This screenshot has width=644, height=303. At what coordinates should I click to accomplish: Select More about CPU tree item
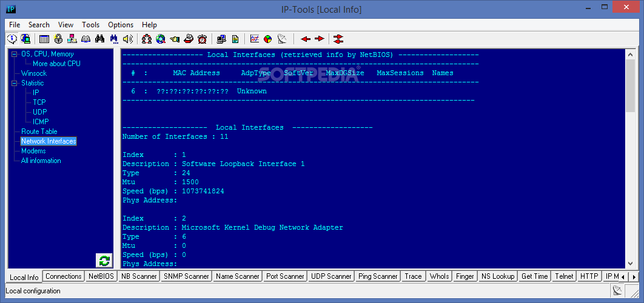[56, 64]
